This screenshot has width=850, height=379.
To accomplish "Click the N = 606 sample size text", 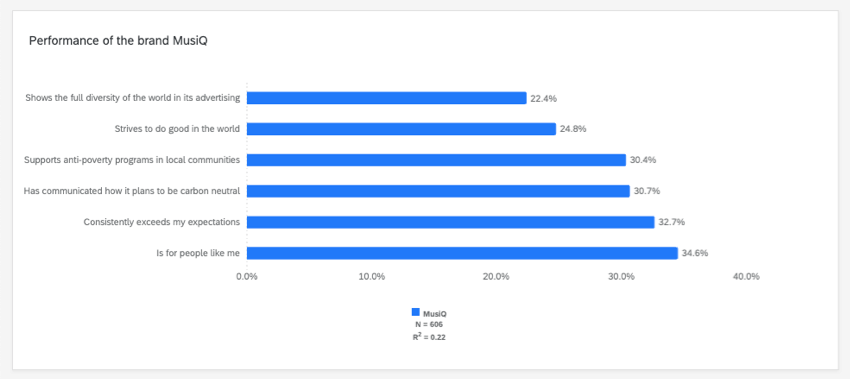I will (429, 324).
